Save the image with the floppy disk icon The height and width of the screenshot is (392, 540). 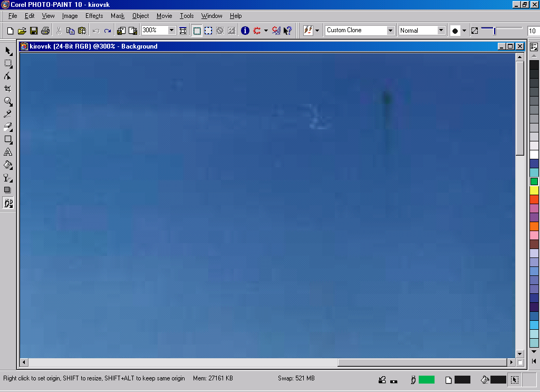33,31
